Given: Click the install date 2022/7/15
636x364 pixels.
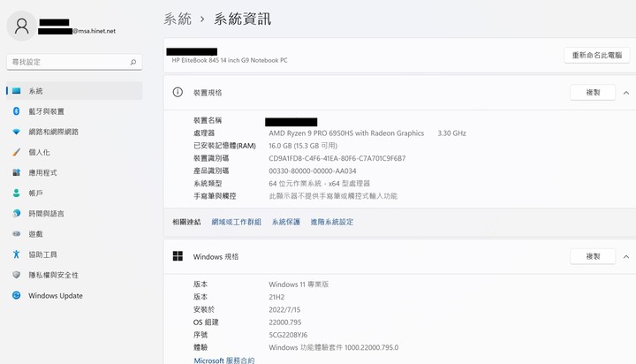Looking at the screenshot, I should coord(284,309).
